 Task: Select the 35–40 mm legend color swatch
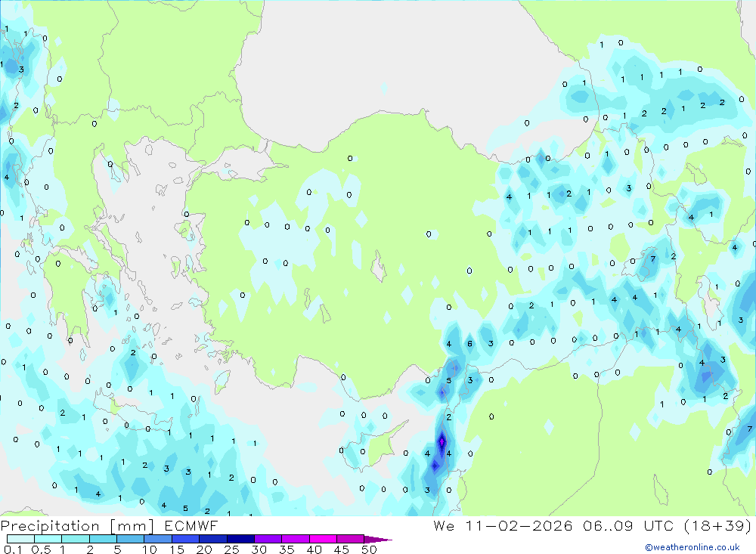click(296, 539)
